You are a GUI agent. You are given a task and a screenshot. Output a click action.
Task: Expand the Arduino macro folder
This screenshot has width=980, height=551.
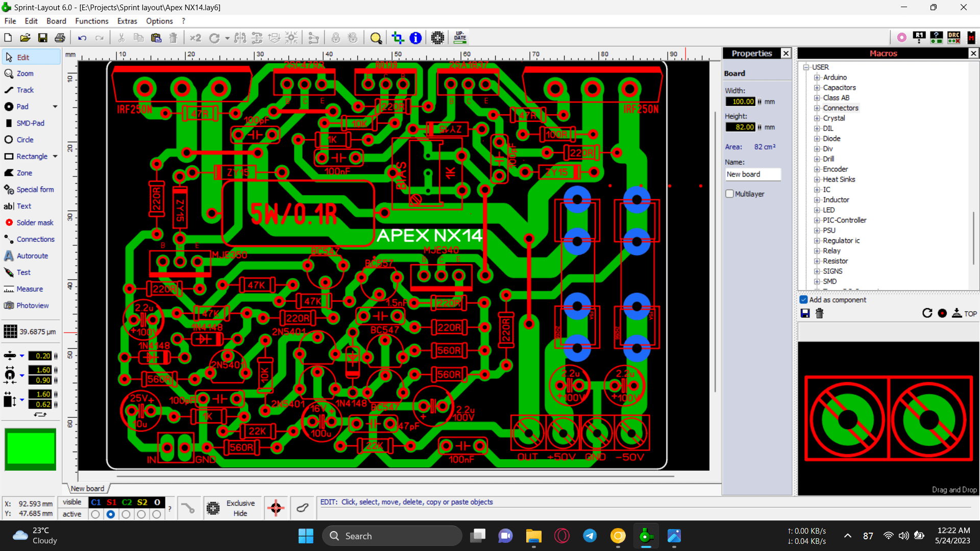817,78
